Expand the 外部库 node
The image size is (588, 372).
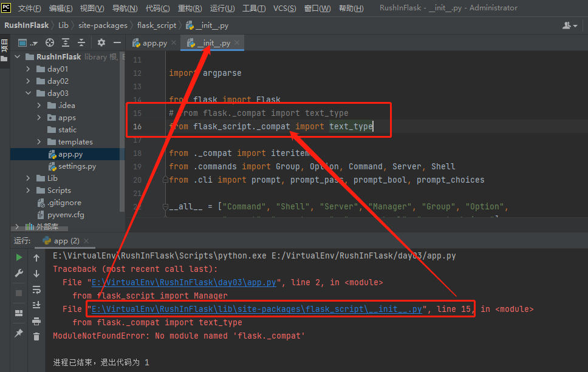click(17, 226)
